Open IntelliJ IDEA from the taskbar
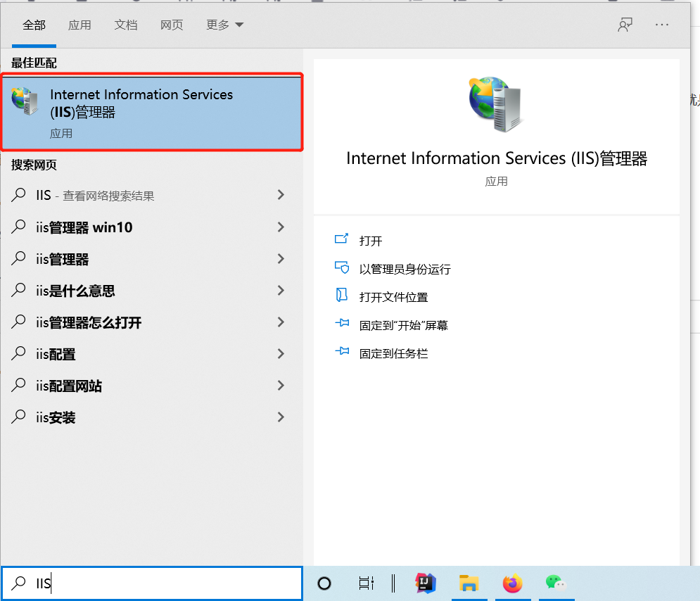 pos(426,583)
